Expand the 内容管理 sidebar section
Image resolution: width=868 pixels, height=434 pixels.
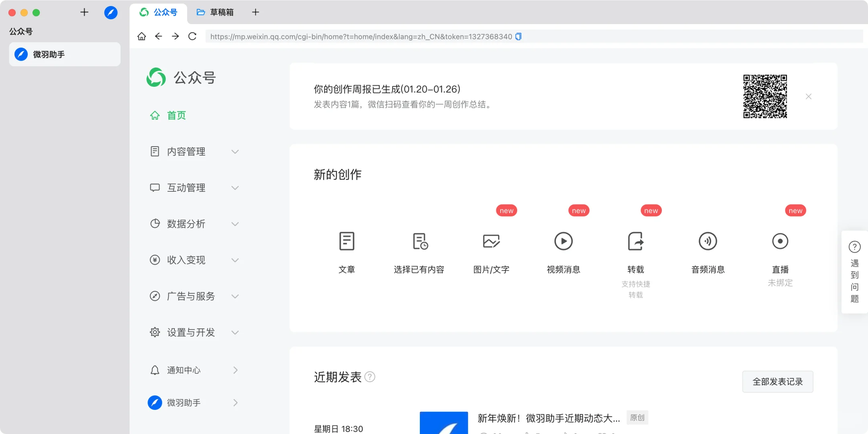click(186, 151)
